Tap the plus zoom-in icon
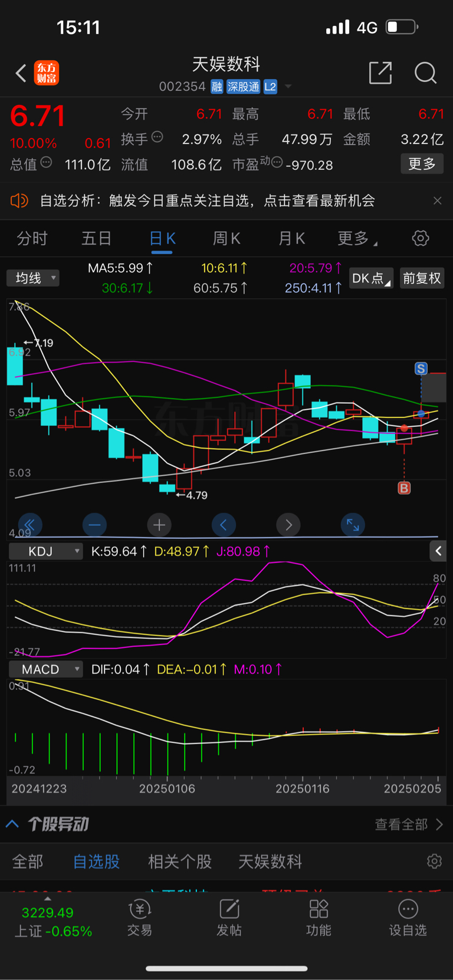 coord(159,525)
